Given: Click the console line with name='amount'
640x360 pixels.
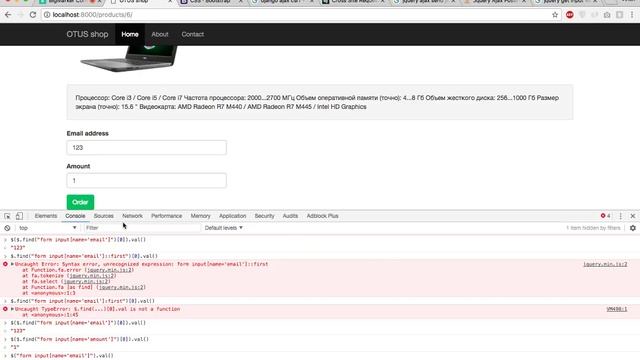Looking at the screenshot, I should (x=80, y=339).
